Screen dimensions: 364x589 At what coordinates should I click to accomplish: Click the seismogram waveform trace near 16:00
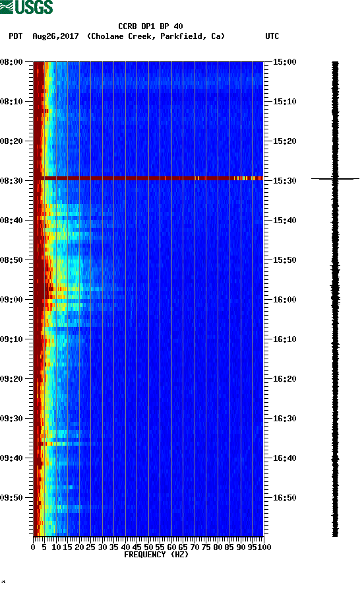click(335, 299)
